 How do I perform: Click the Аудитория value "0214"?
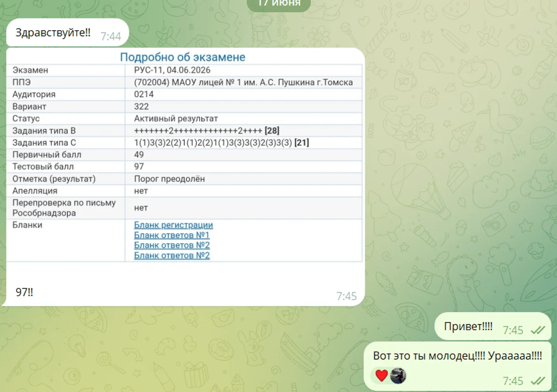click(144, 94)
